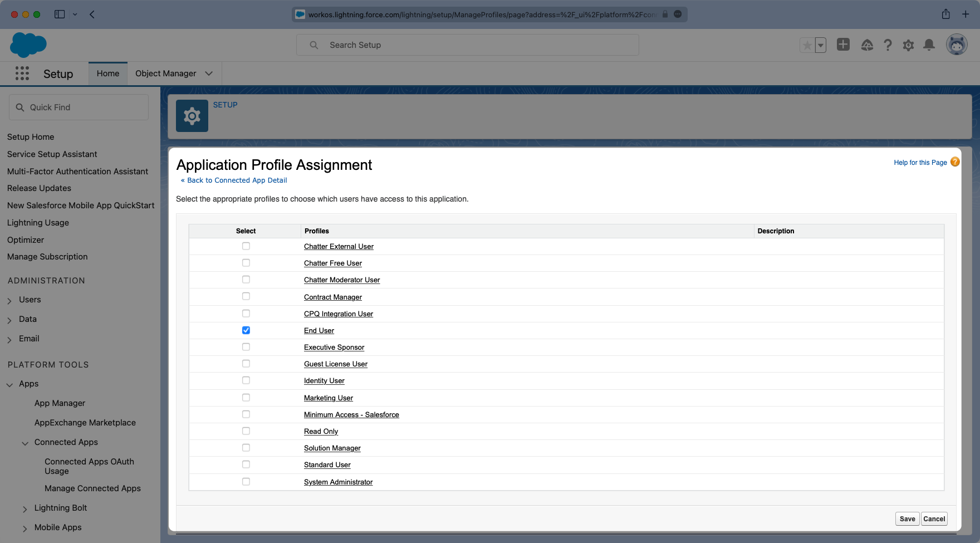Screen dimensions: 980x543
Task: Open the Setup gear menu
Action: click(x=908, y=45)
